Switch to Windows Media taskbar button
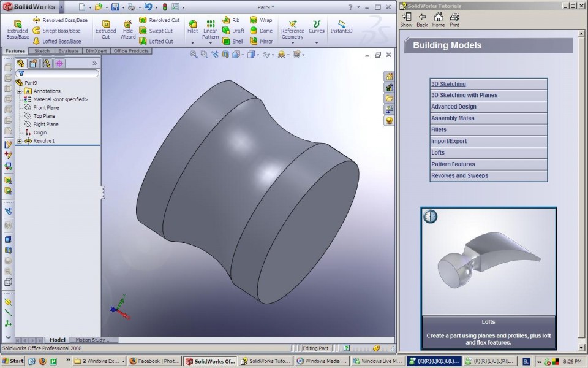The height and width of the screenshot is (368, 588). pyautogui.click(x=322, y=361)
